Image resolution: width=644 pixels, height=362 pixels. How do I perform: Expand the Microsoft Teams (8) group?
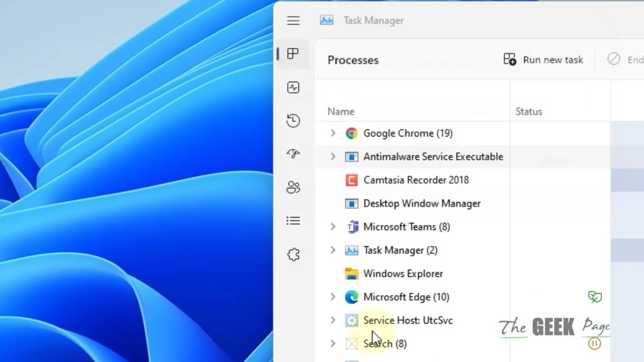(x=333, y=227)
